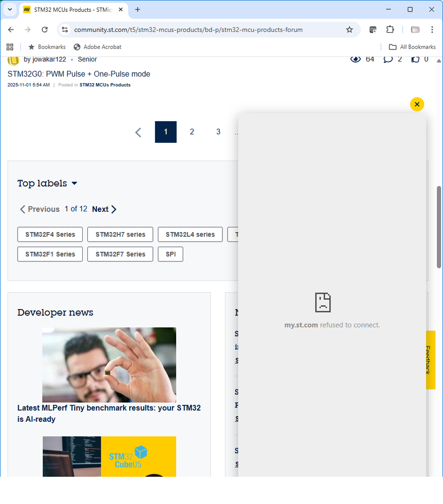
Task: Open the browser profile avatar
Action: 415,30
